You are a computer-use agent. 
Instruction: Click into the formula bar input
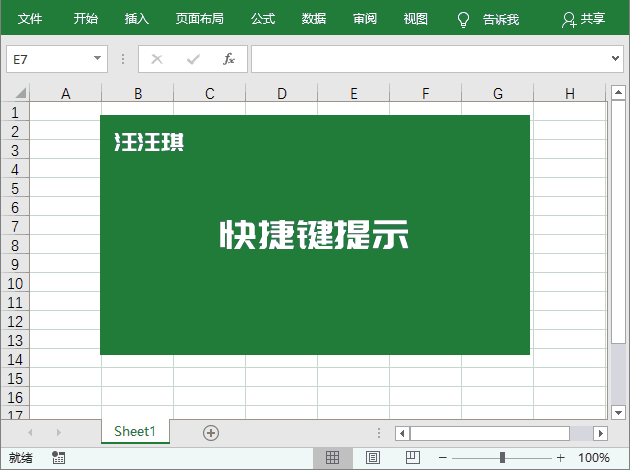[430, 59]
